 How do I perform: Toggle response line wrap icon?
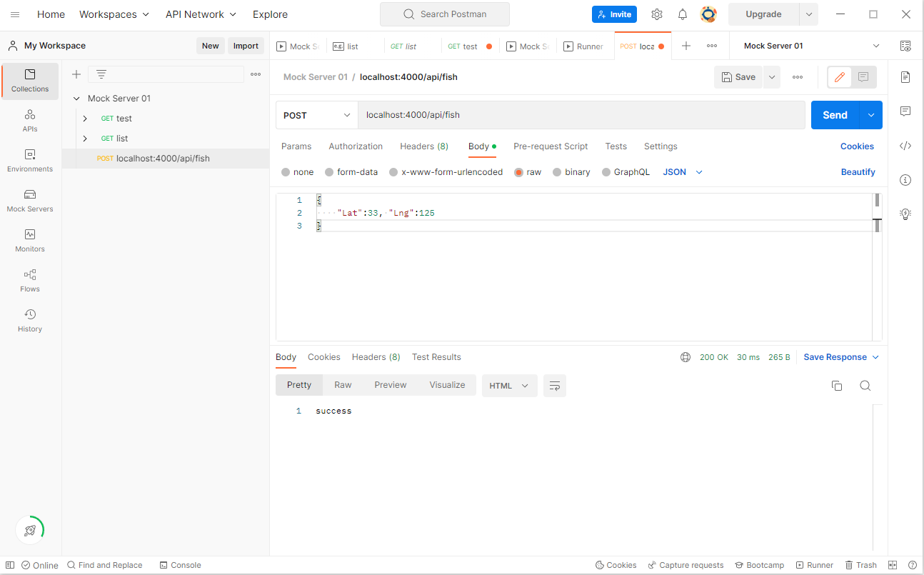(x=555, y=386)
